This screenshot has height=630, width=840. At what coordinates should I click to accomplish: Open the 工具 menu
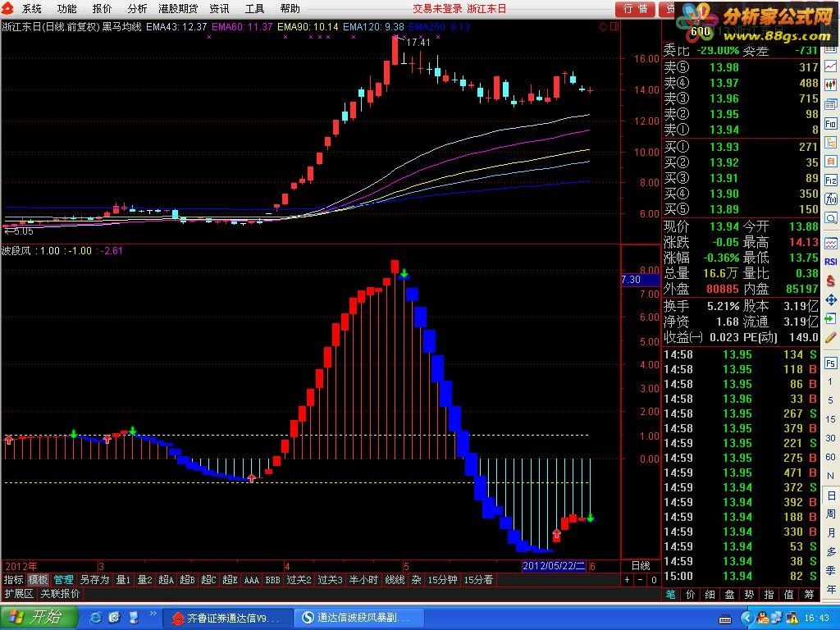click(x=254, y=8)
